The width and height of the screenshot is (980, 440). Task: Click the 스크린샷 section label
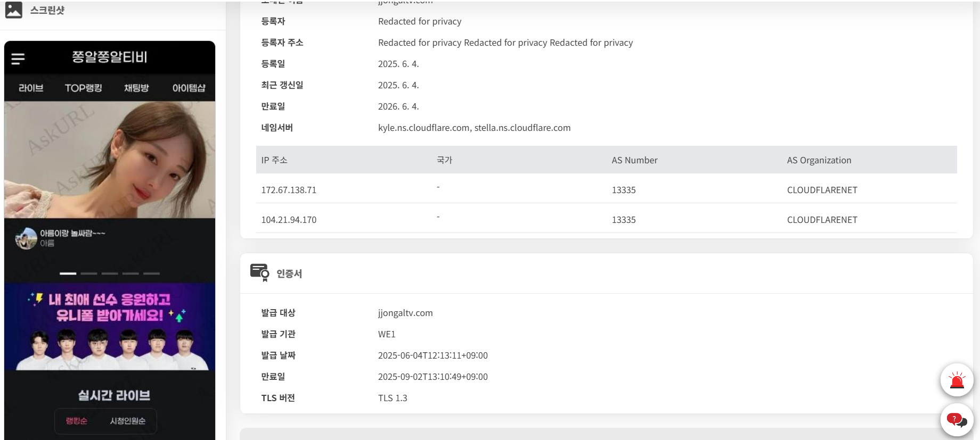pyautogui.click(x=47, y=10)
